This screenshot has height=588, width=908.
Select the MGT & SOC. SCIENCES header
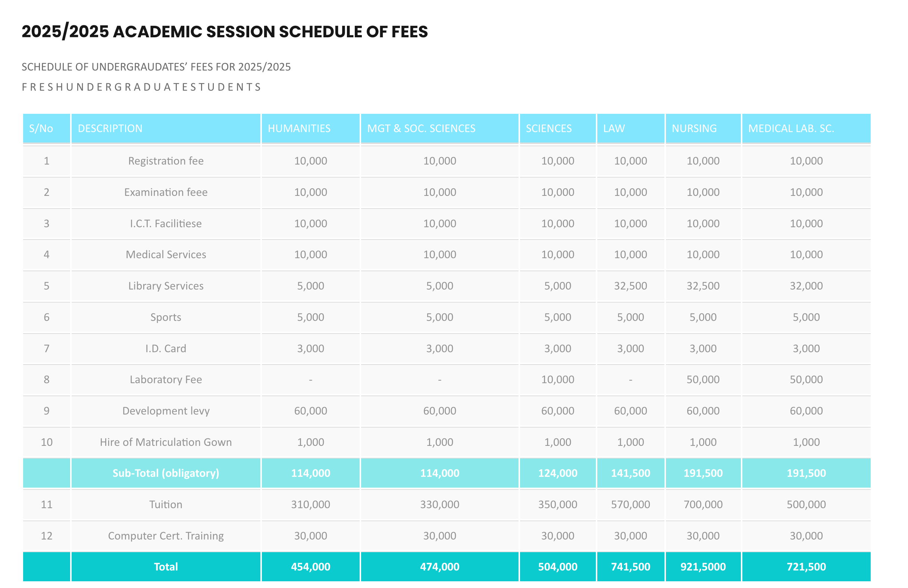(x=439, y=128)
